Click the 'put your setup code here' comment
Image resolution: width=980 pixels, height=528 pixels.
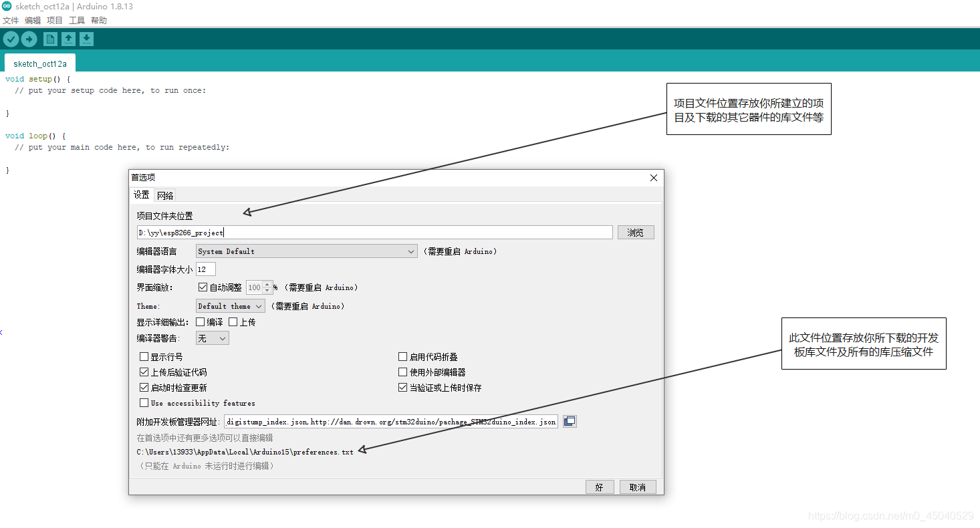tap(110, 90)
